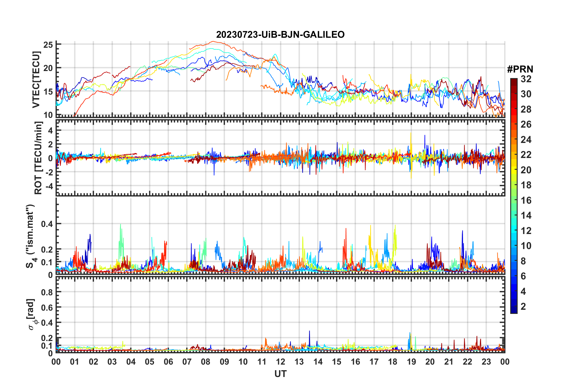Click the S4 ("ism.mat") y-axis label

point(30,236)
